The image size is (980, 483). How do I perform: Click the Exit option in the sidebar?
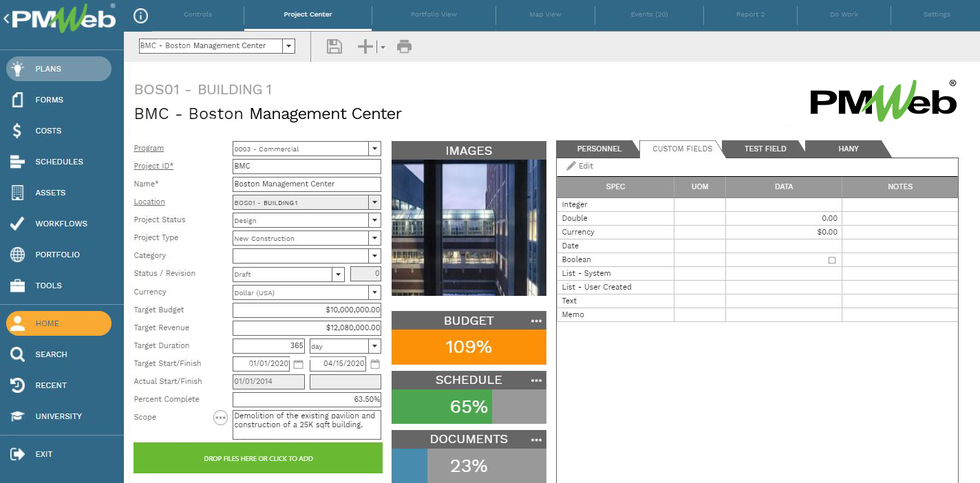43,454
